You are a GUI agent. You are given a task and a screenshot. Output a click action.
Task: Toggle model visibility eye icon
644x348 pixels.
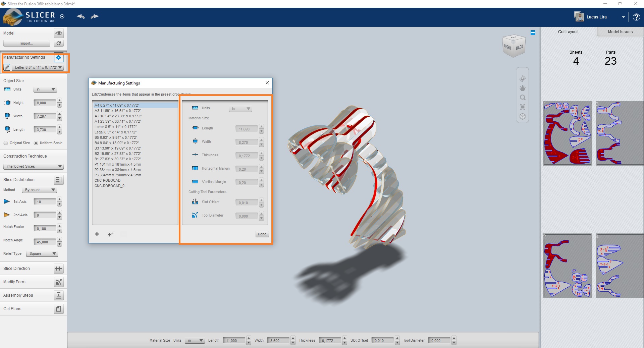(59, 33)
